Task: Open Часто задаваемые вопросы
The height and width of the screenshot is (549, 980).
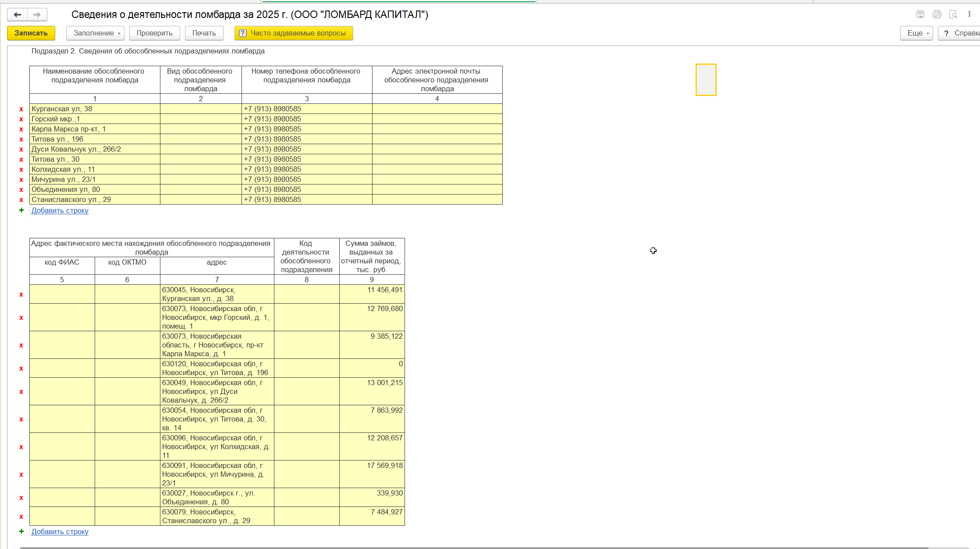Action: (x=294, y=33)
